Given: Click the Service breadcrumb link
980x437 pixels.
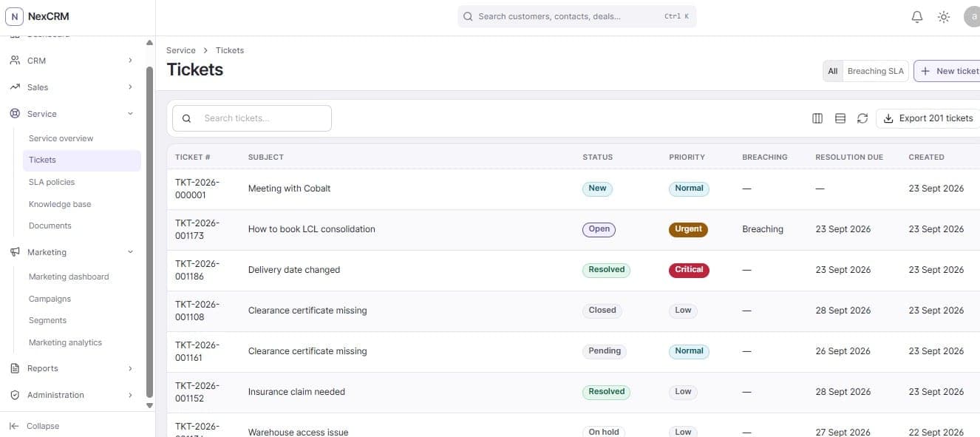Looking at the screenshot, I should pos(181,50).
